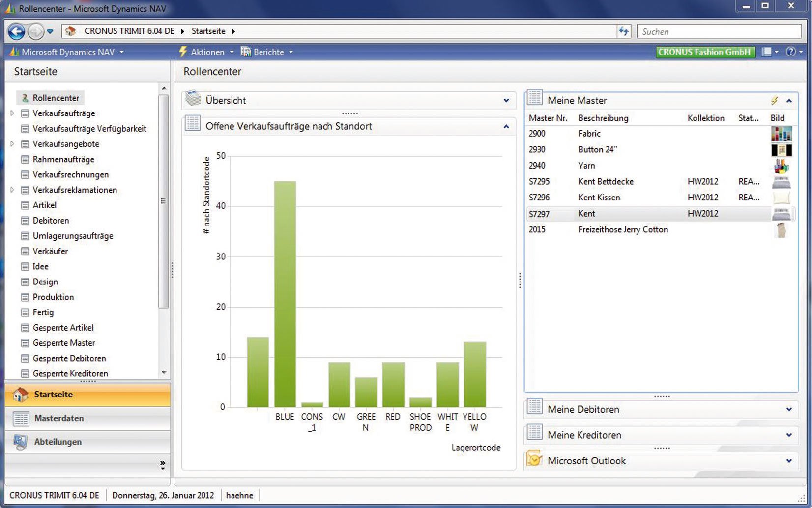Select the 2900 Fabric row

pyautogui.click(x=660, y=134)
